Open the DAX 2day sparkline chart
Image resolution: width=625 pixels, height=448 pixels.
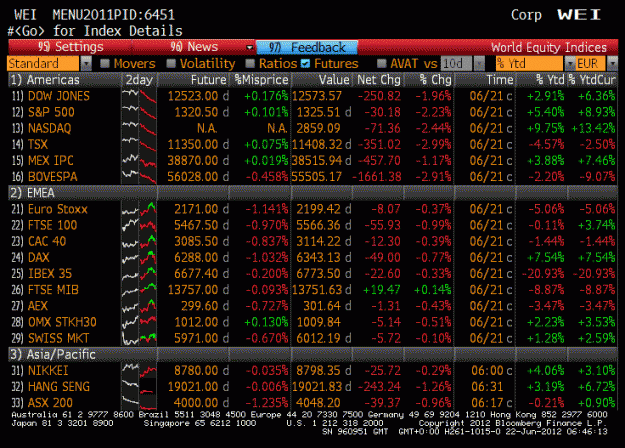[139, 257]
